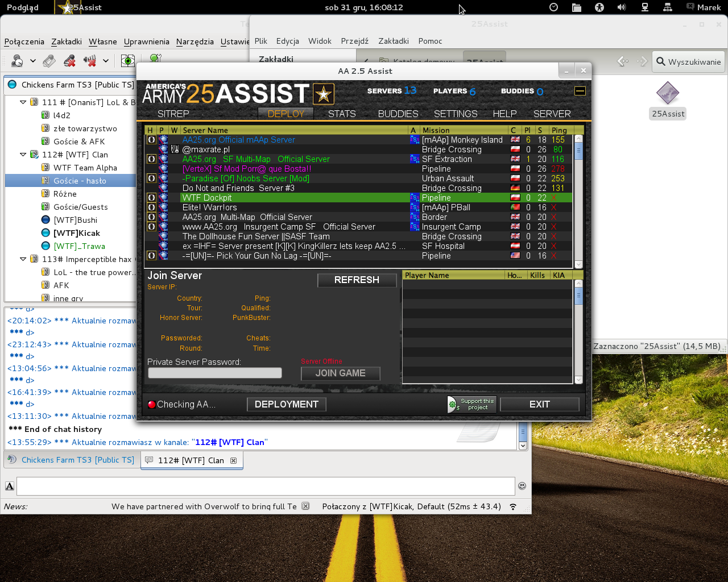Image resolution: width=728 pixels, height=582 pixels.
Task: Open the Własne menu in TeamSpeak
Action: tap(102, 41)
